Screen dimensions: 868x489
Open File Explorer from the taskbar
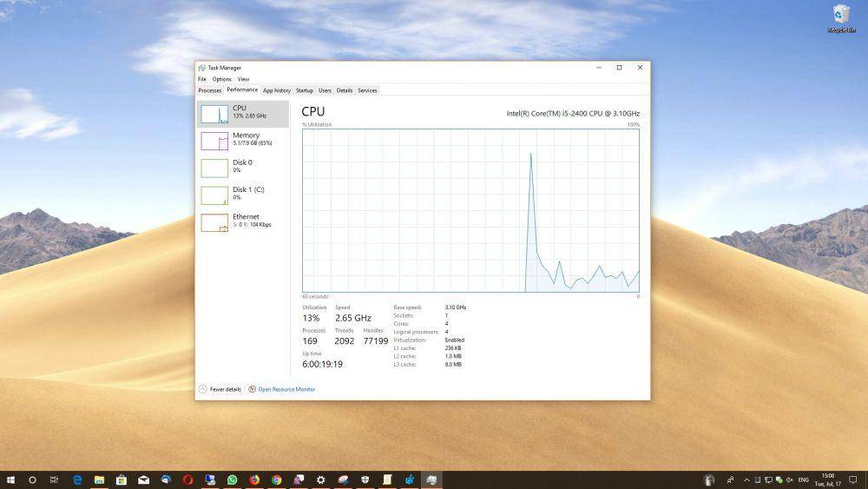coord(99,480)
